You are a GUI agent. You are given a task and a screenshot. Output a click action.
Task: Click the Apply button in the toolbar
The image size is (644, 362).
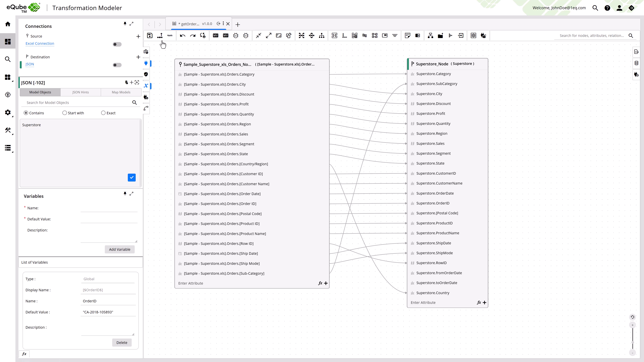170,36
